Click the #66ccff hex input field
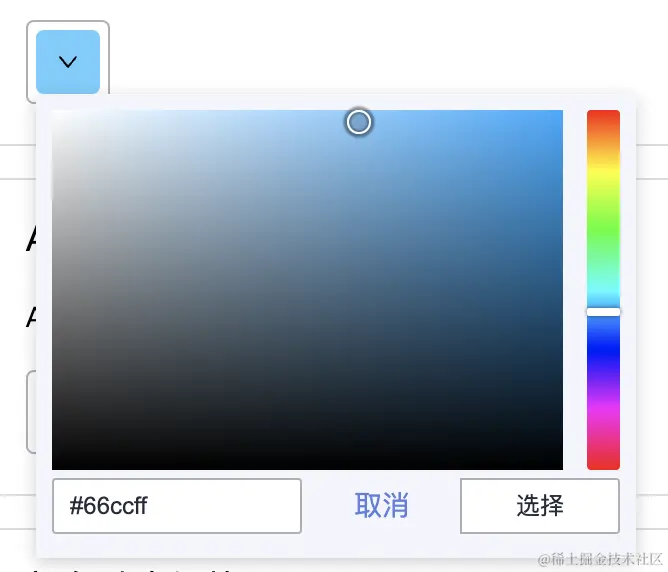This screenshot has width=668, height=572. [x=177, y=506]
